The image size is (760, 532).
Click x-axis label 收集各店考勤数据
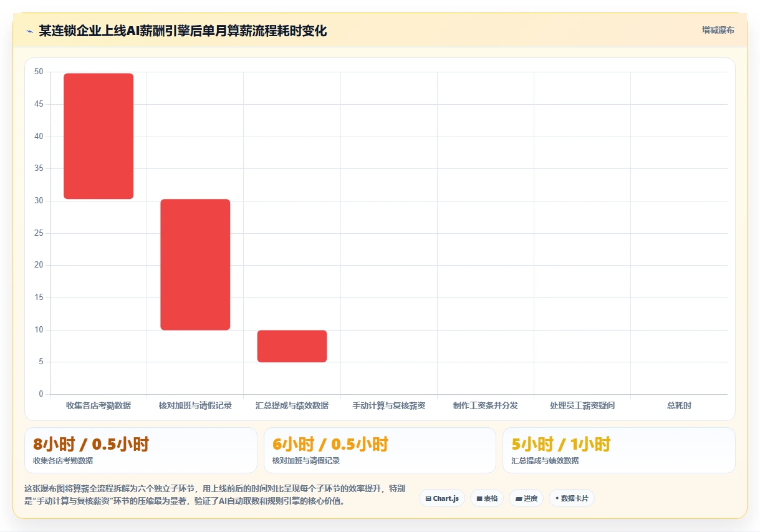(99, 405)
